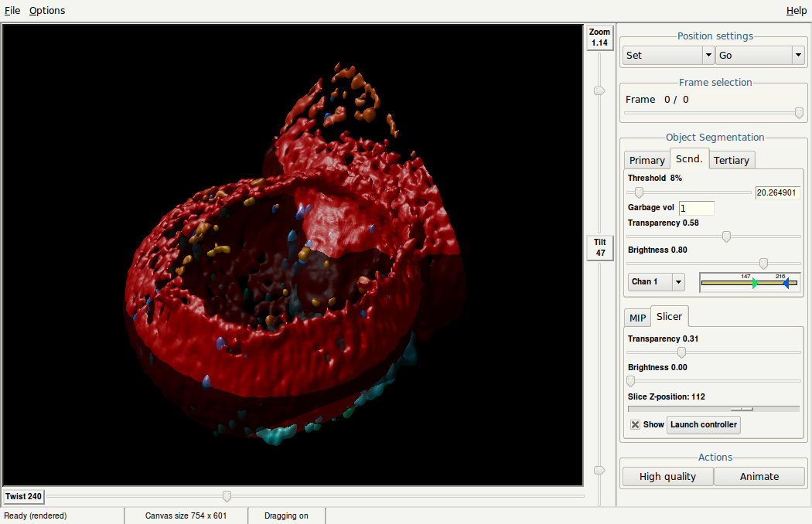This screenshot has width=812, height=524.
Task: Click the blue channel range marker
Action: pyautogui.click(x=785, y=283)
